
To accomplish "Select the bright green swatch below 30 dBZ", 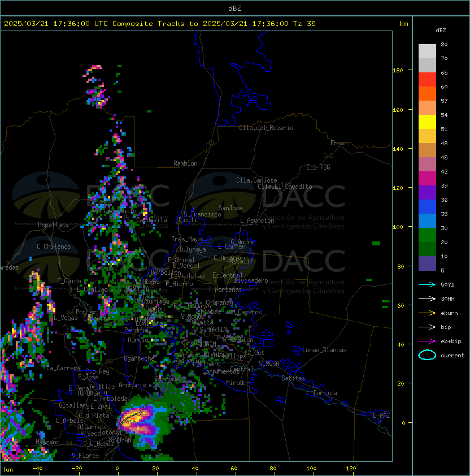I will tap(427, 235).
